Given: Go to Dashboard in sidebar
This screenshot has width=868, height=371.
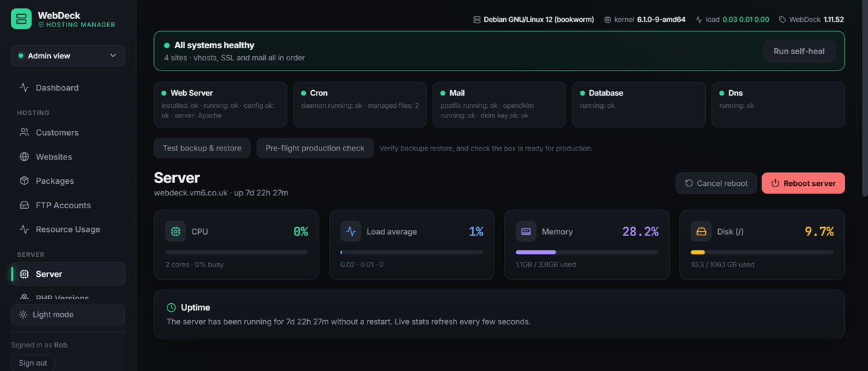Looking at the screenshot, I should [x=68, y=87].
